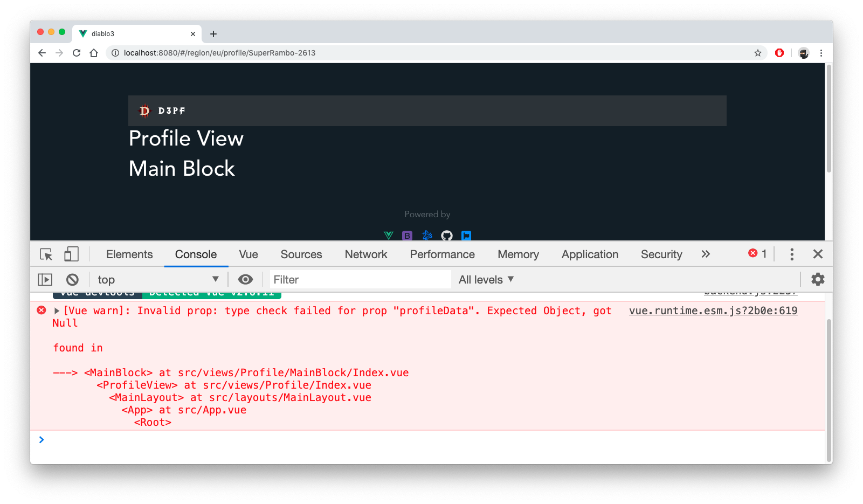Open the Opera extension icon
This screenshot has height=504, width=863.
[x=779, y=53]
